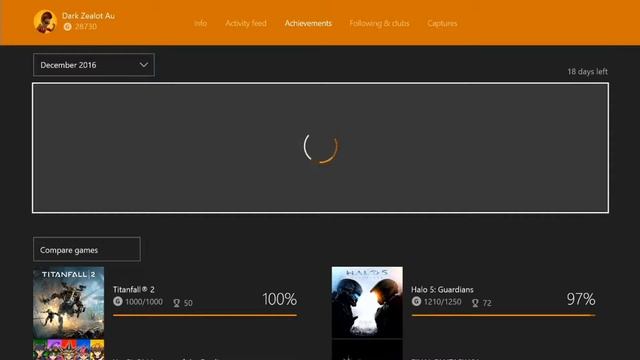Open Dark Zealot Au profile avatar

click(x=45, y=21)
